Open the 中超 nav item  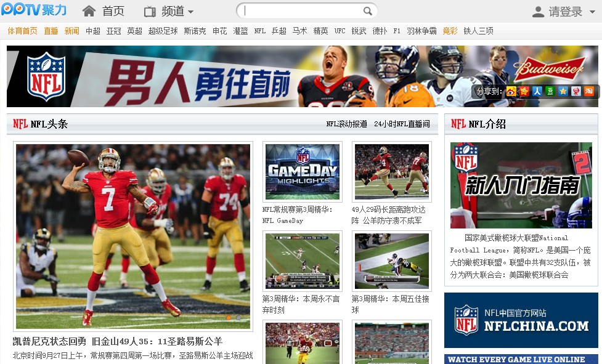coord(93,31)
